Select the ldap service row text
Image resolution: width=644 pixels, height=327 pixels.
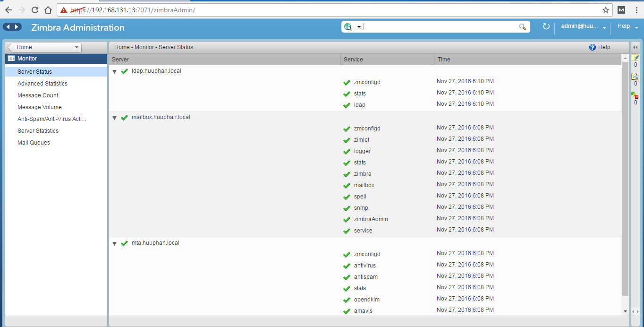360,105
